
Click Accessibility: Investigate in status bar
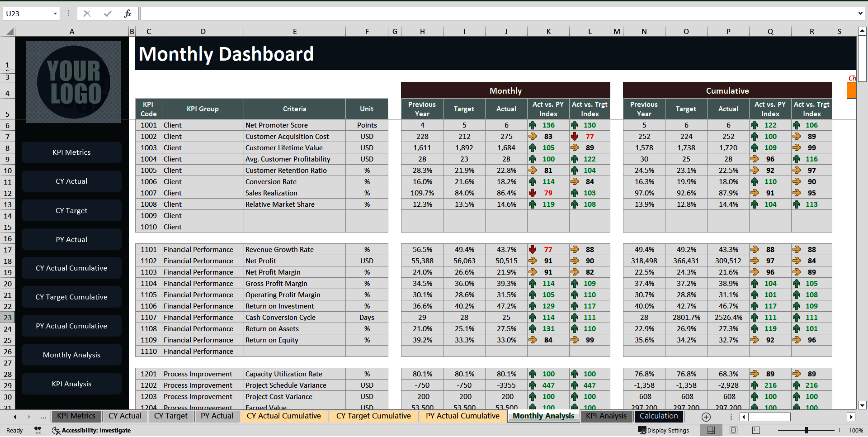[x=92, y=430]
